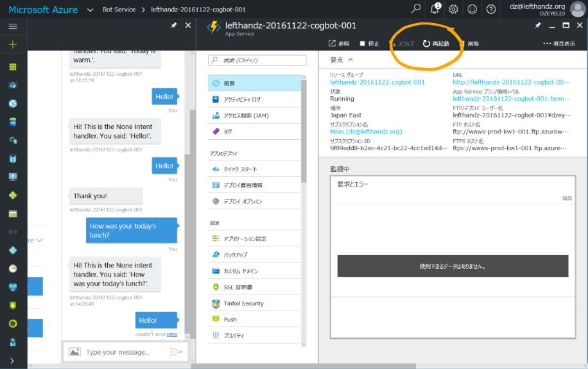The image size is (588, 369).
Task: Click the Japan East location text
Action: 346,115
